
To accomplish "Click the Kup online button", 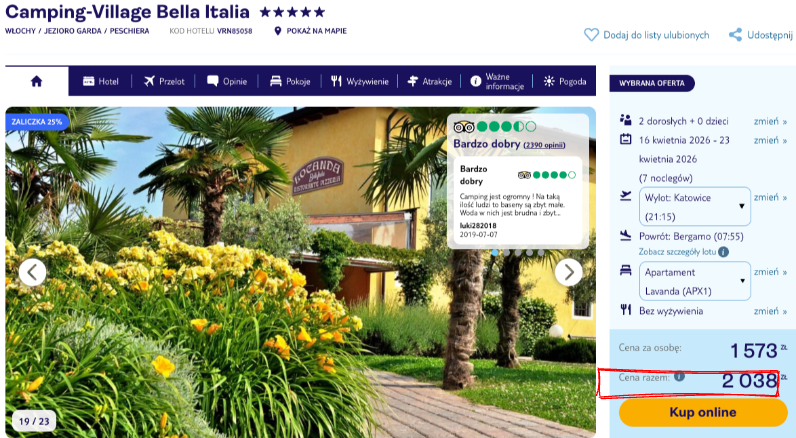I will click(x=703, y=412).
